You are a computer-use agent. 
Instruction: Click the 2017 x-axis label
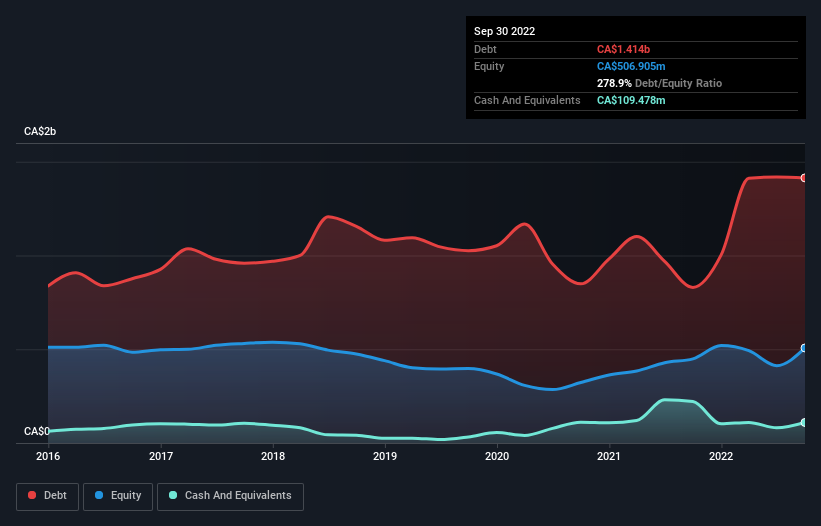[161, 456]
